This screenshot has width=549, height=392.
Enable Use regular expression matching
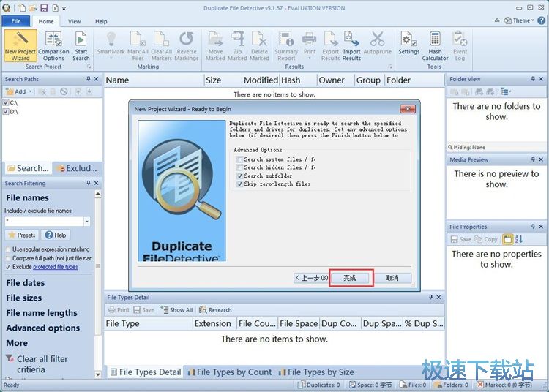(8, 249)
